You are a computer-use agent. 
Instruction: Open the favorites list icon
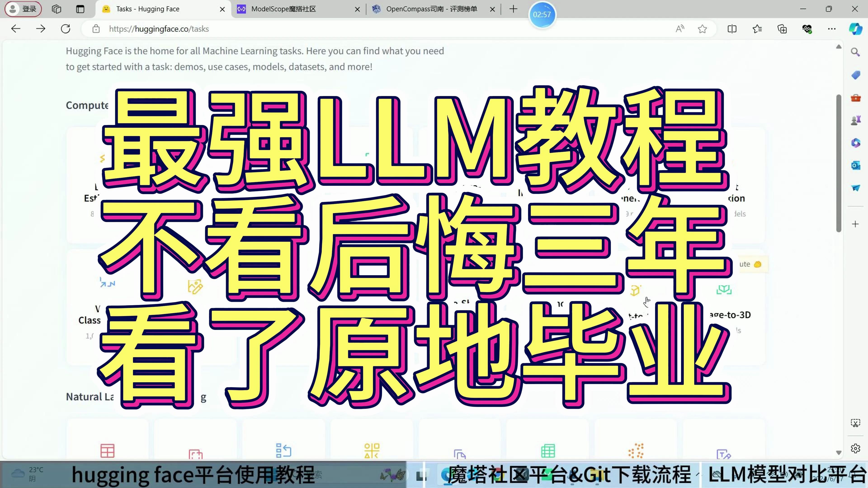pos(757,29)
